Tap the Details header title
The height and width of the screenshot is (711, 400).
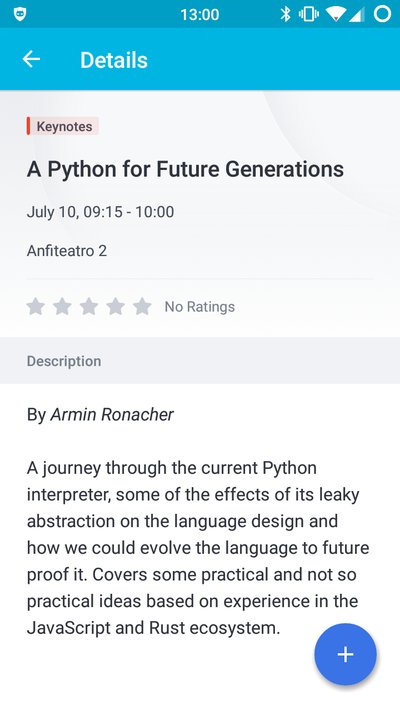click(114, 60)
